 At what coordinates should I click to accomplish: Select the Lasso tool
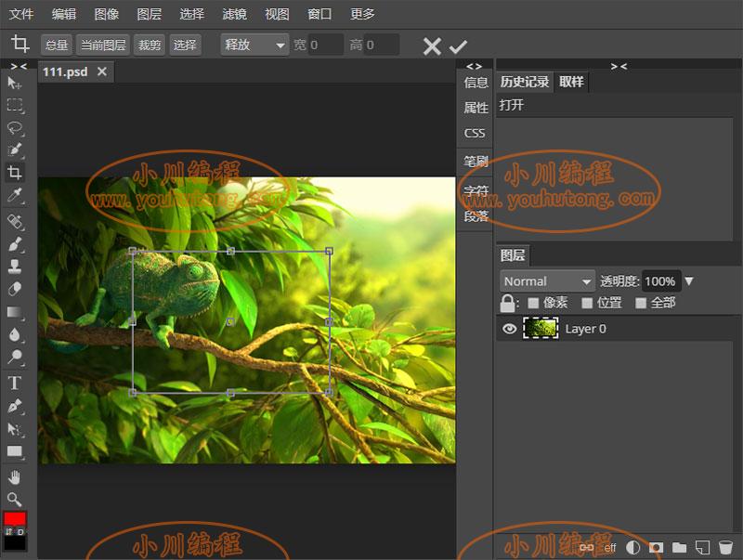14,128
